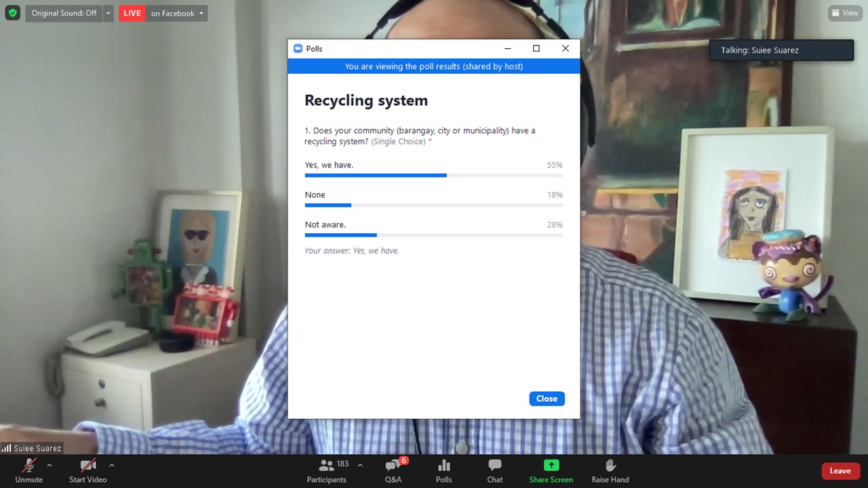This screenshot has height=488, width=868.
Task: Click the 'Your answer: Yes, we have.' text
Action: point(351,251)
